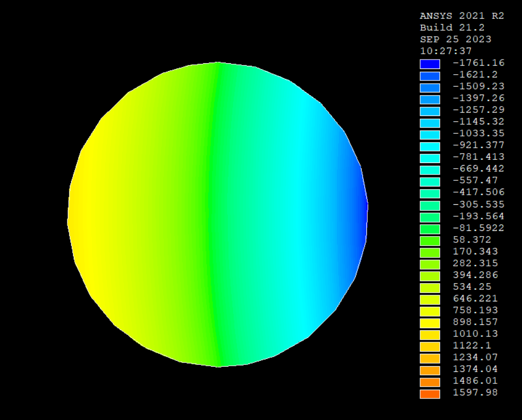Click the 'ANSYS 2021 R2' title text
The height and width of the screenshot is (420, 522).
click(462, 16)
